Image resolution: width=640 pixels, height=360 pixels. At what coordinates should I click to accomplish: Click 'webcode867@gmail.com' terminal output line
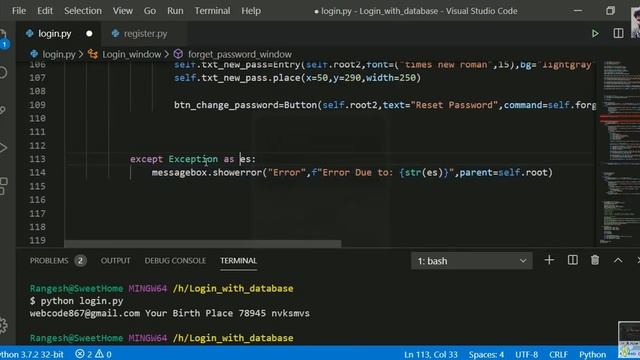(169, 313)
